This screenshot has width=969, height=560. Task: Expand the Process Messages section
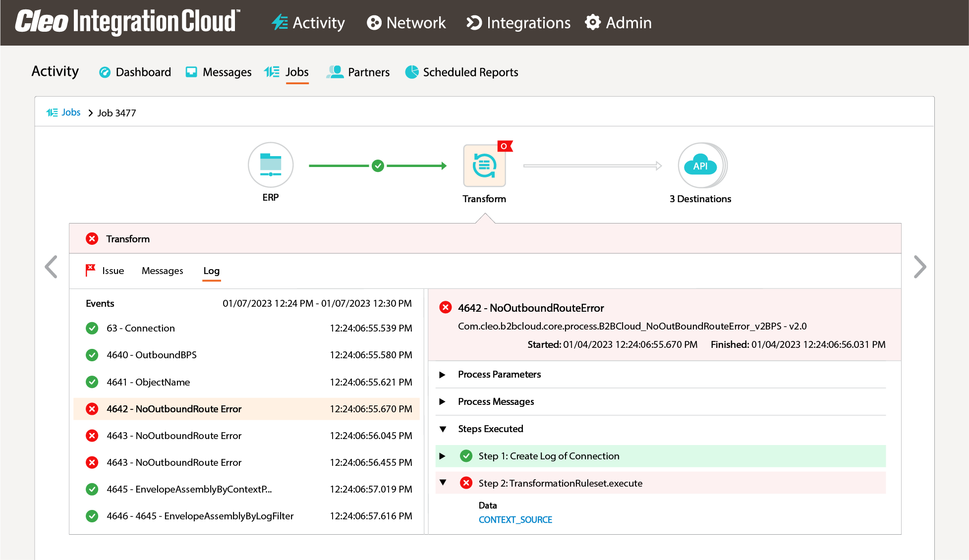[443, 402]
